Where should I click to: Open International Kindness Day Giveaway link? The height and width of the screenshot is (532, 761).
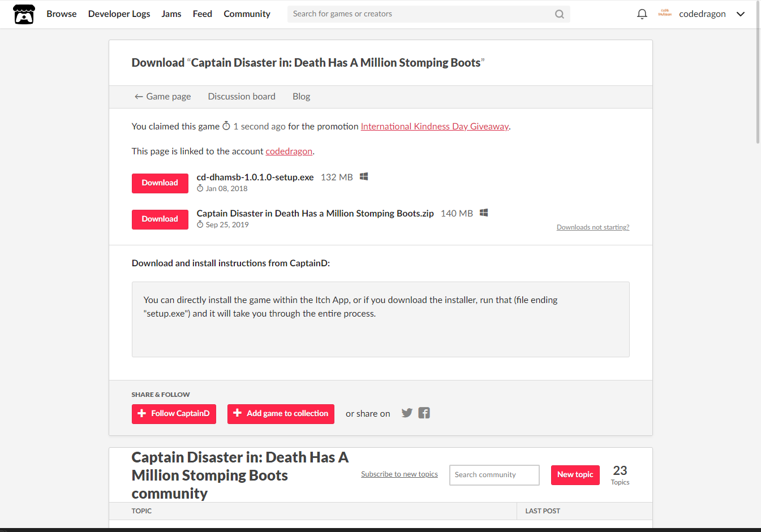[x=435, y=127]
